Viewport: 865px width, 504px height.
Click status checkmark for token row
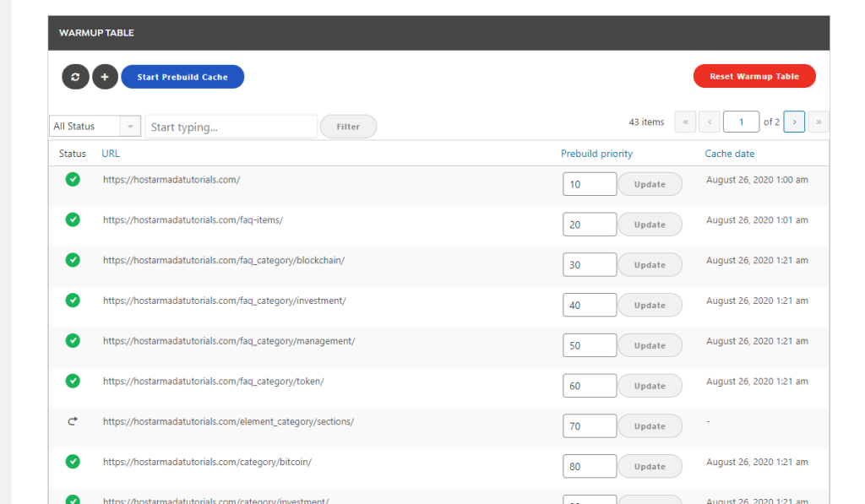tap(73, 381)
